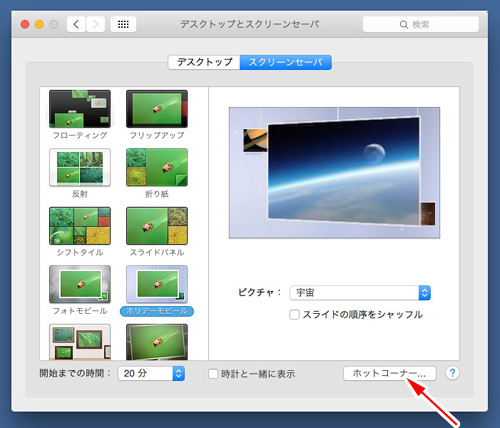500x428 pixels.
Task: Open the ホットコーナー settings button
Action: pyautogui.click(x=390, y=373)
